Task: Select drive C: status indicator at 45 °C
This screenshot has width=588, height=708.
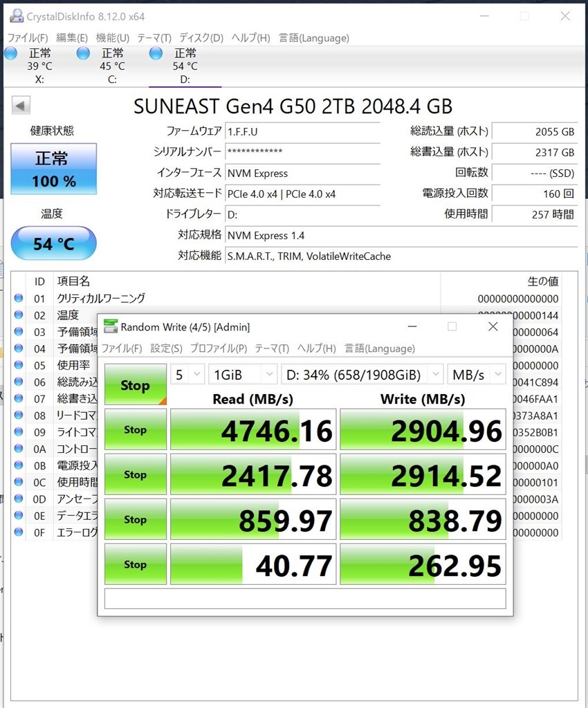Action: tap(83, 53)
